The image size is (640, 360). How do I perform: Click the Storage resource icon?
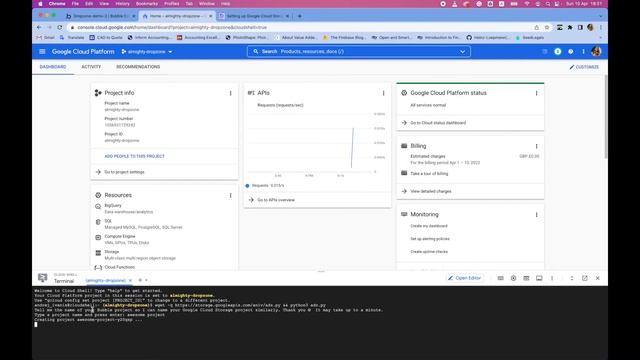pyautogui.click(x=98, y=253)
